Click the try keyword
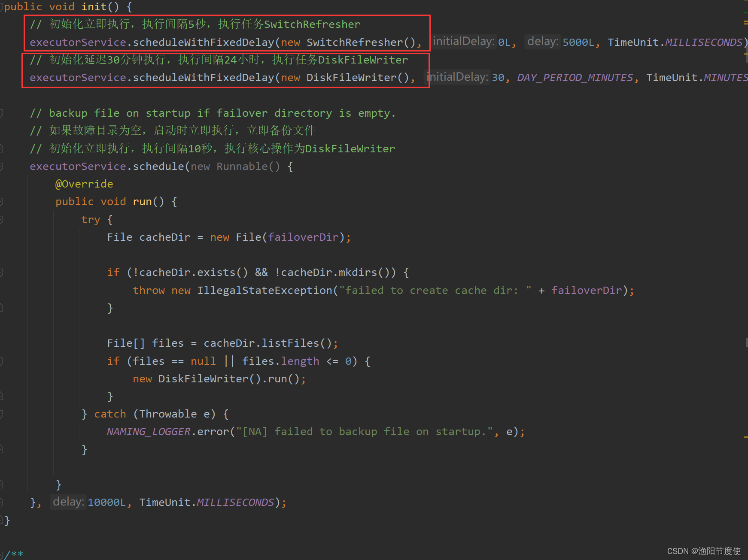Image resolution: width=748 pixels, height=560 pixels. pos(91,220)
